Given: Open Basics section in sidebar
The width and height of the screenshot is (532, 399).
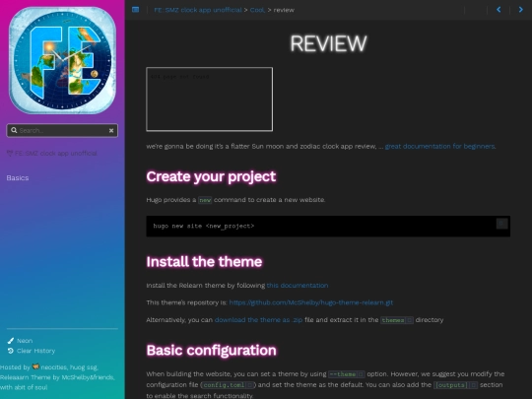Looking at the screenshot, I should pos(18,177).
